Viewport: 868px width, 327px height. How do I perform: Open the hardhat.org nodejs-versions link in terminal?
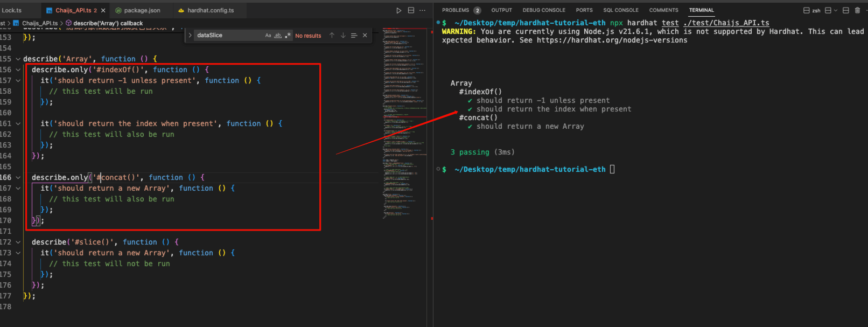click(612, 40)
